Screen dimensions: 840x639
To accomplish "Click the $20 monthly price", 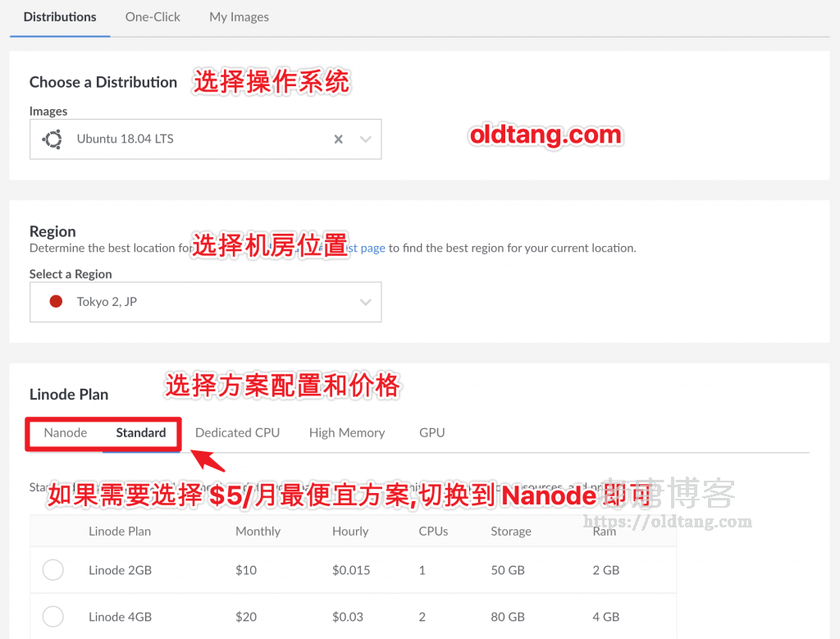I will point(246,617).
